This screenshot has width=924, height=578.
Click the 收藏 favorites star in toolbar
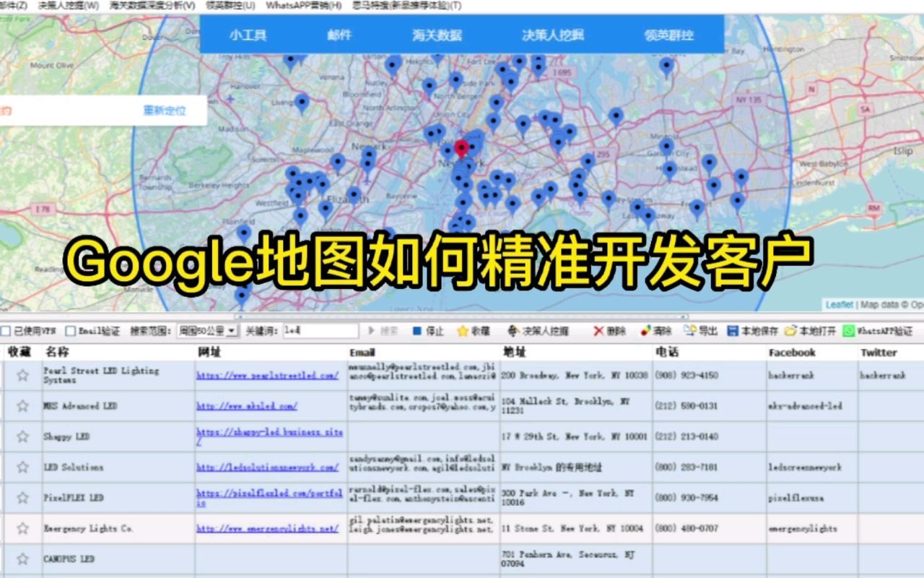(474, 331)
